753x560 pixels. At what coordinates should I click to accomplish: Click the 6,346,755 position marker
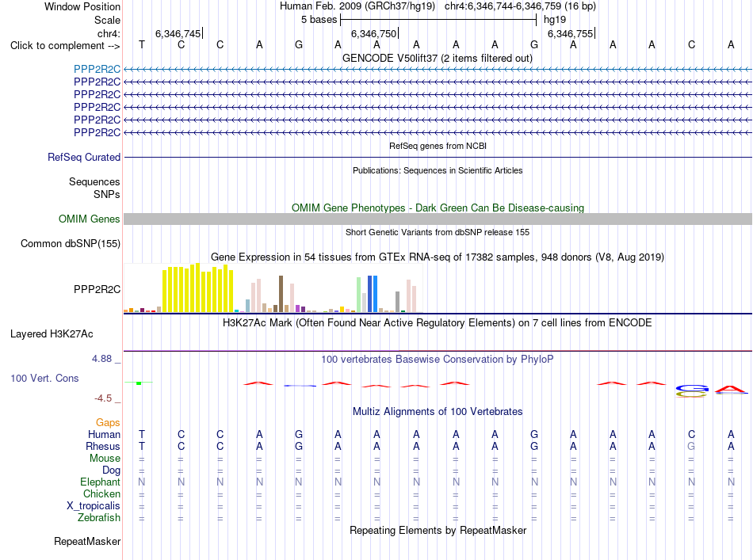point(570,33)
